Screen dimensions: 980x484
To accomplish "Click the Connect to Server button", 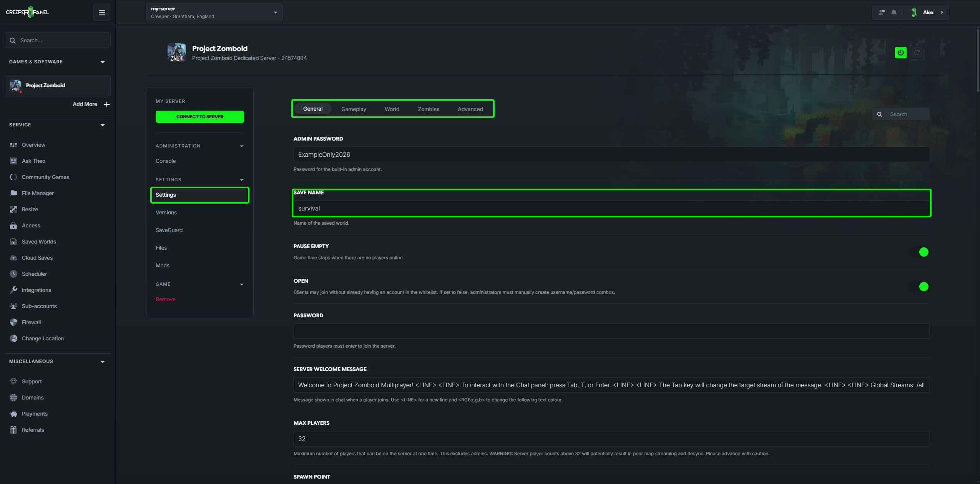I will [x=200, y=117].
